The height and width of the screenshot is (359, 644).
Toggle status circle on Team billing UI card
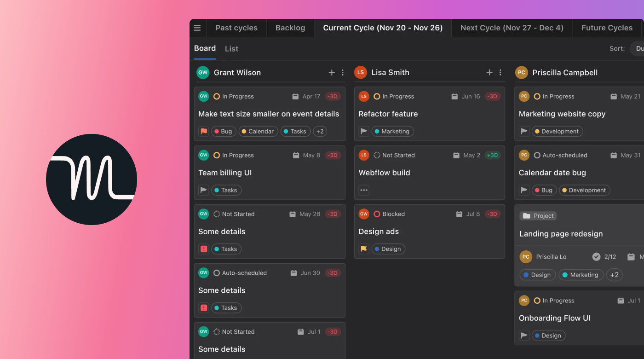(217, 155)
